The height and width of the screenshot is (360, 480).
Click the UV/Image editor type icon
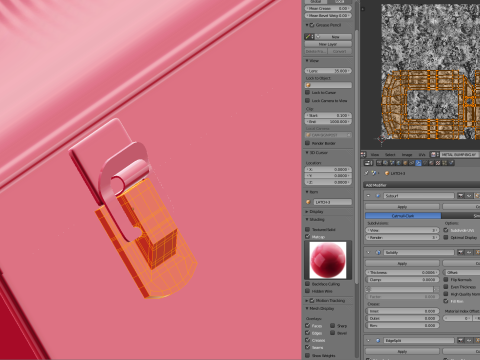[x=363, y=154]
